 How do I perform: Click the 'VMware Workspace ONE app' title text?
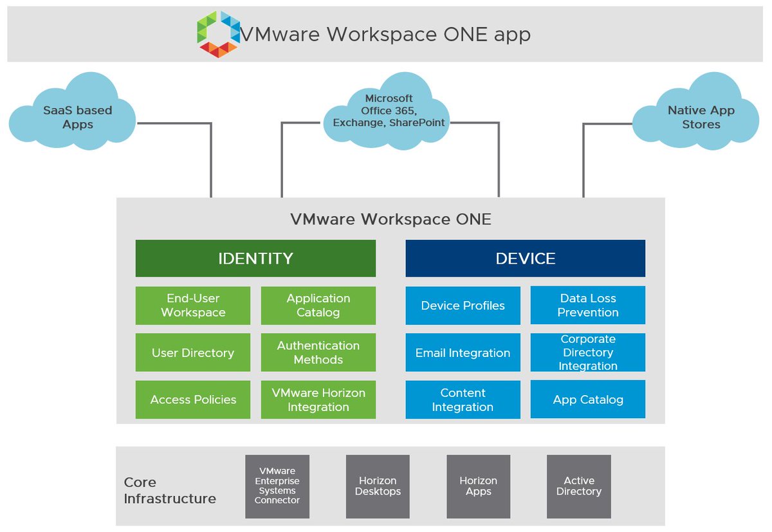[x=385, y=34]
